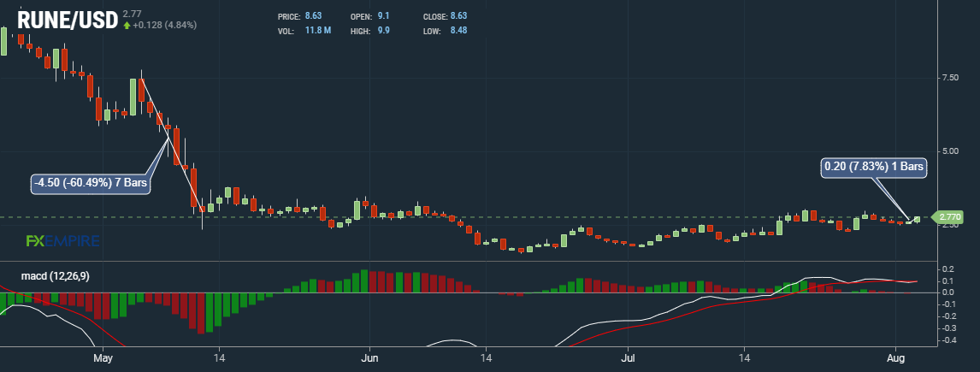Click the HIGH value 9.9
980x372 pixels.
pos(384,30)
